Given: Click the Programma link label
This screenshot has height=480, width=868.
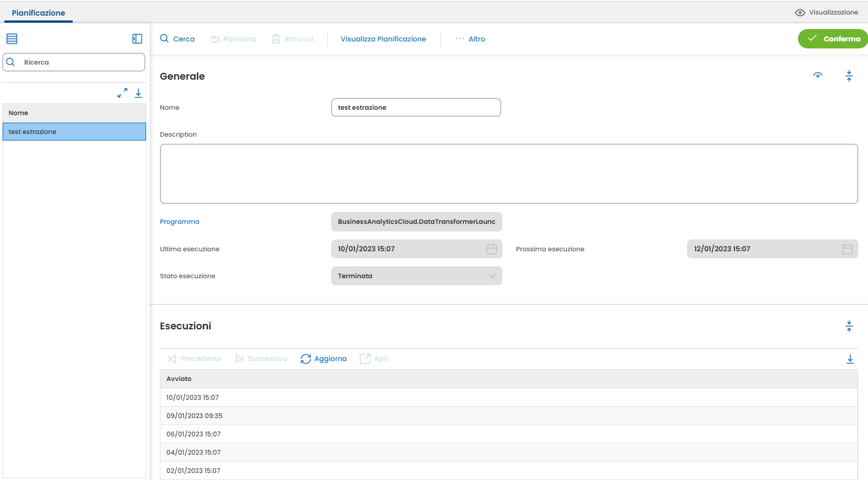Looking at the screenshot, I should 179,222.
